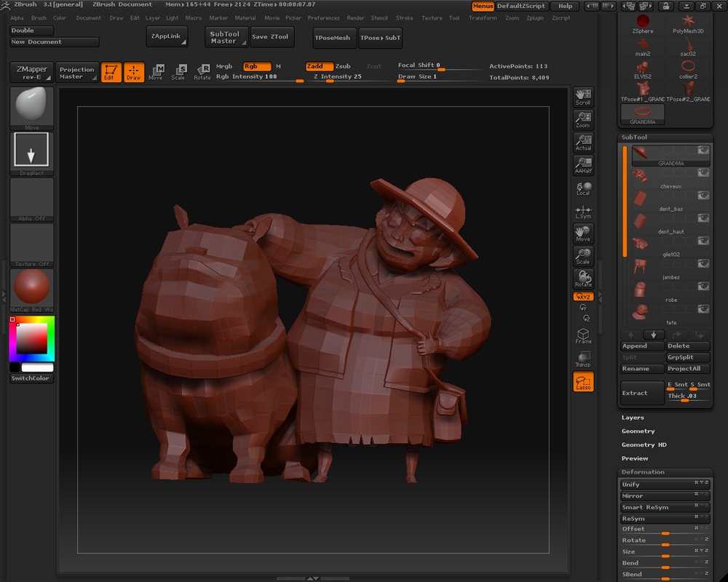Open the Projection Master dialog
The width and height of the screenshot is (728, 582).
click(76, 73)
